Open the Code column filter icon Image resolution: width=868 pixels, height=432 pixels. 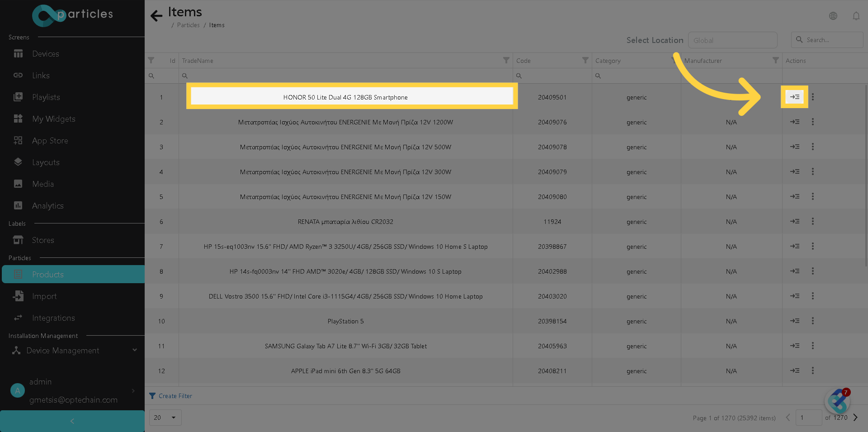point(585,60)
